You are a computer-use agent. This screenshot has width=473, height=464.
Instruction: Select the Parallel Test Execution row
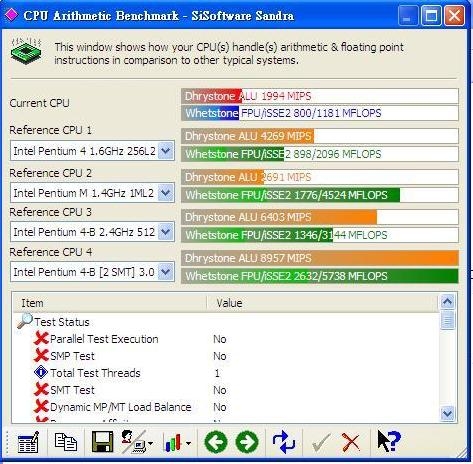pos(226,339)
